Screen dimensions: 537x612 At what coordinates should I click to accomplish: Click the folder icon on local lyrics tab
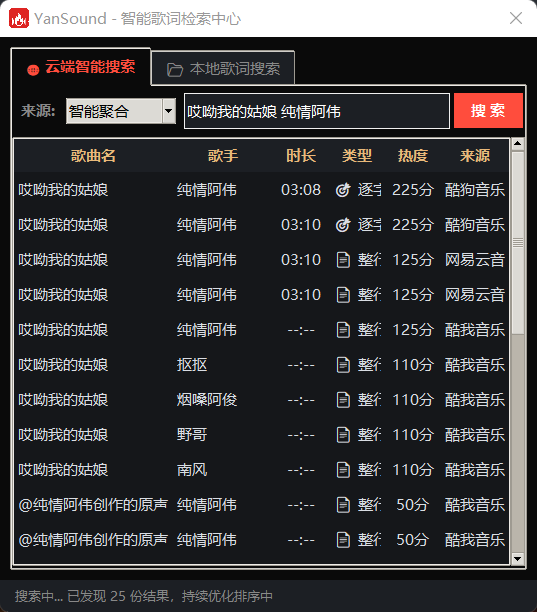(x=175, y=70)
